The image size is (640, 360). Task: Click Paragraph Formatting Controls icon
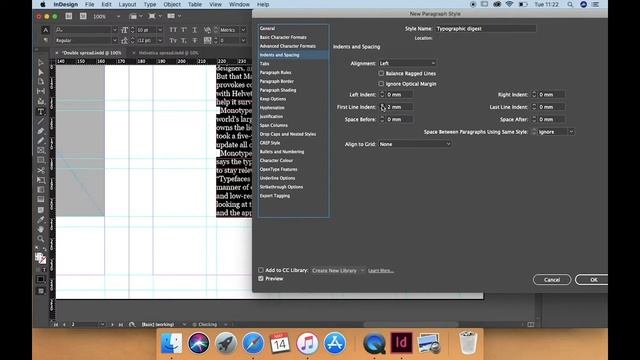[45, 40]
